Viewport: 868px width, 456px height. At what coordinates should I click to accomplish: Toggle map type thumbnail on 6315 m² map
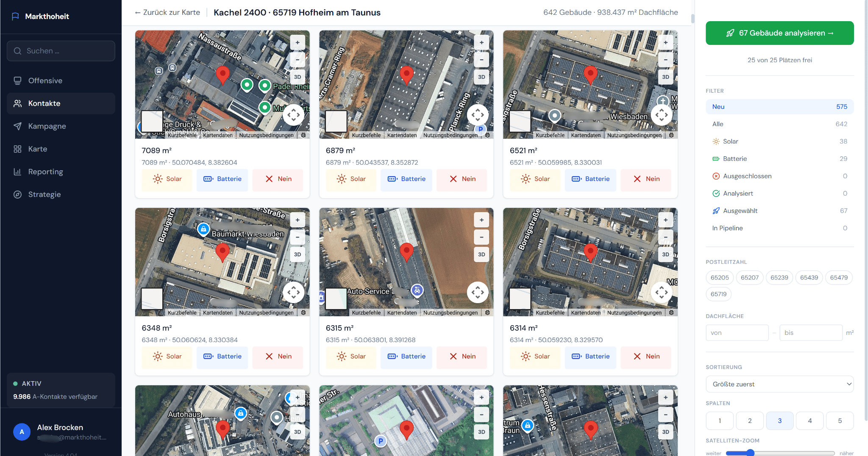click(x=336, y=299)
